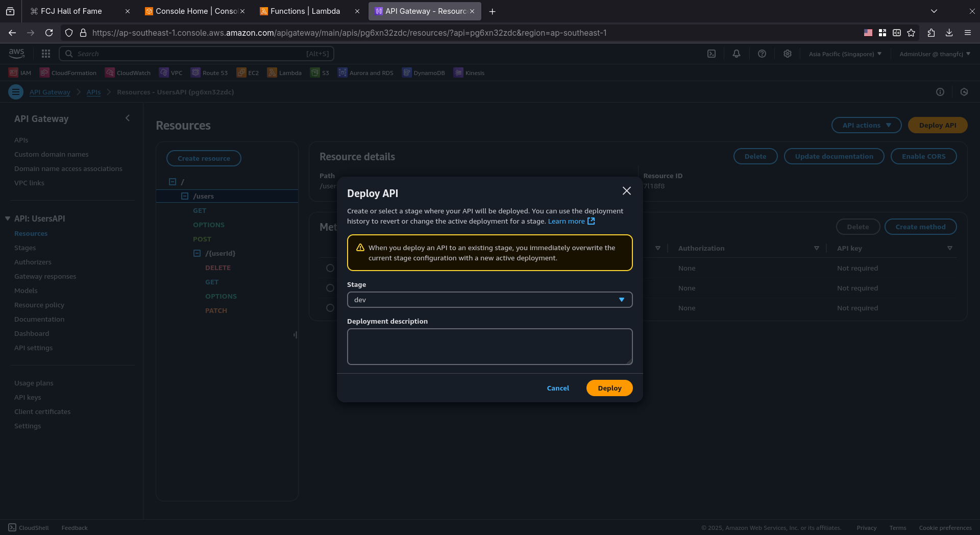Expand the Asia Pacific (Singapore) region selector
The image size is (980, 535).
pos(845,54)
